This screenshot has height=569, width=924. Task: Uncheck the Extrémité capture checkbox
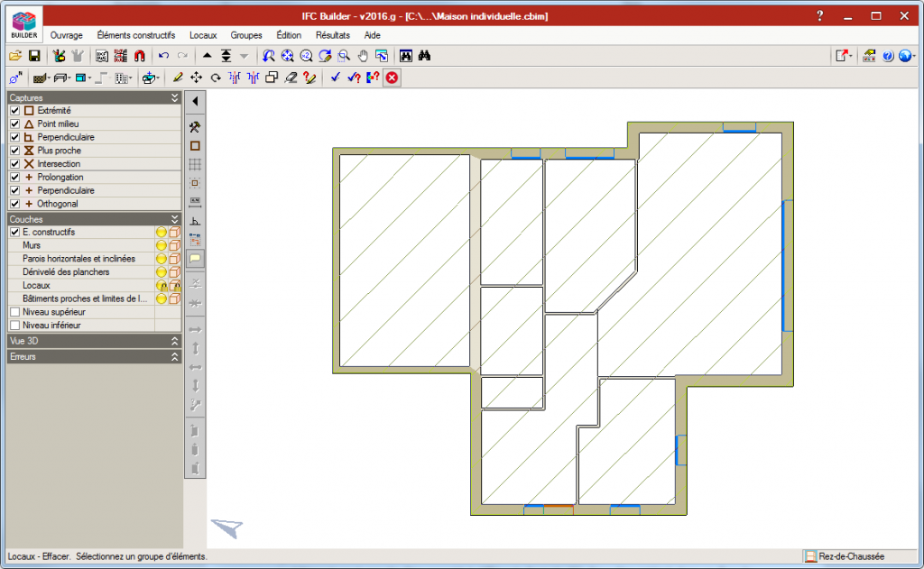14,110
